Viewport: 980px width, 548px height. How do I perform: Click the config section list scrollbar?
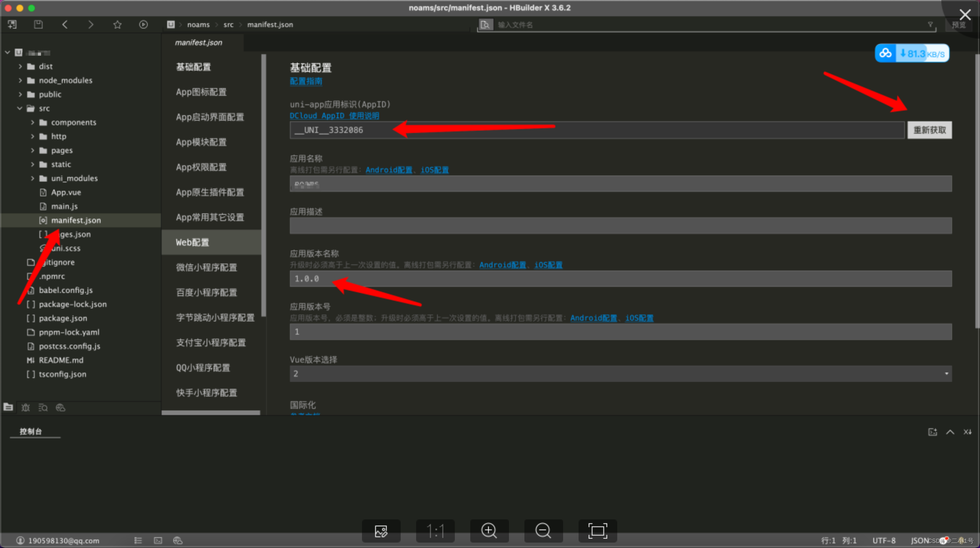tap(264, 186)
